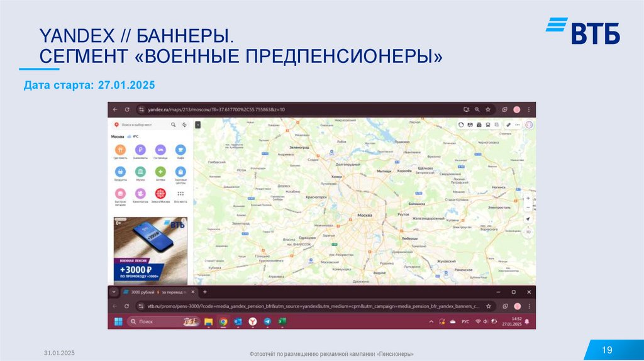Image resolution: width=644 pixels, height=361 pixels.
Task: Open the Chrome extensions icon in the Yandex Maps window
Action: pos(505,109)
